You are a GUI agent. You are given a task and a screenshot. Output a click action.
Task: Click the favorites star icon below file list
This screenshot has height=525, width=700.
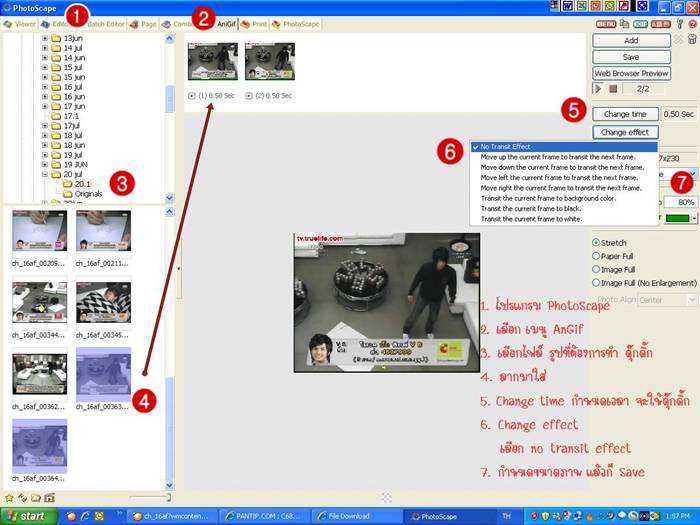click(x=9, y=498)
